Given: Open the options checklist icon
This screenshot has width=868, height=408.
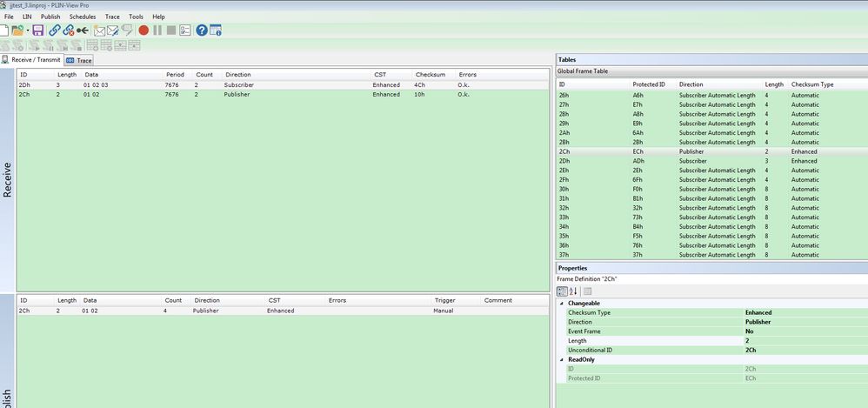Looking at the screenshot, I should click(185, 30).
